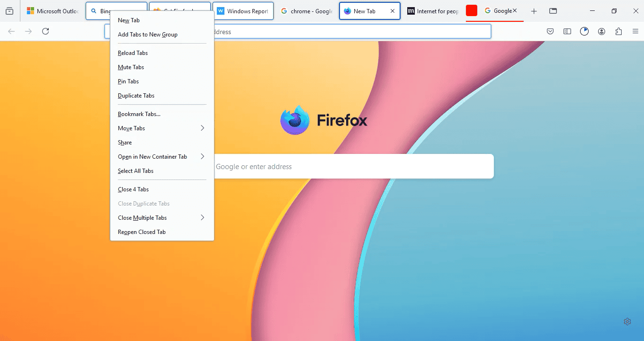Open the gear icon to personalize new tab

click(x=627, y=322)
